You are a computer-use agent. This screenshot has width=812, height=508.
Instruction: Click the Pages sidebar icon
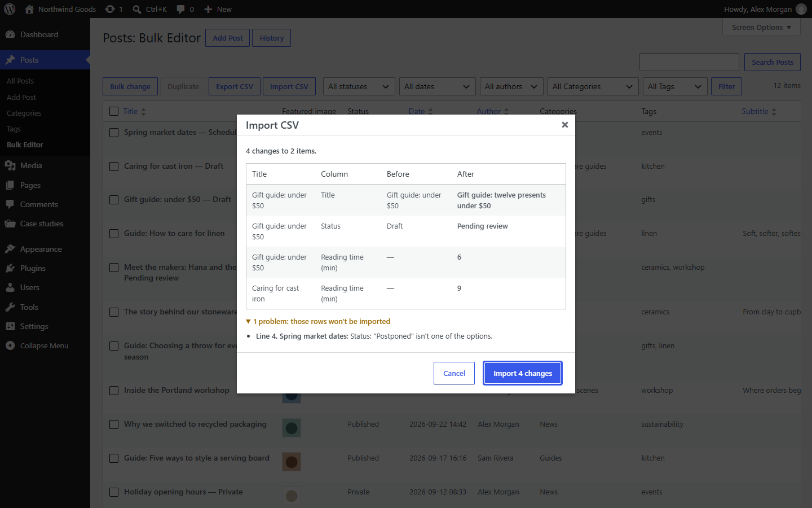10,185
